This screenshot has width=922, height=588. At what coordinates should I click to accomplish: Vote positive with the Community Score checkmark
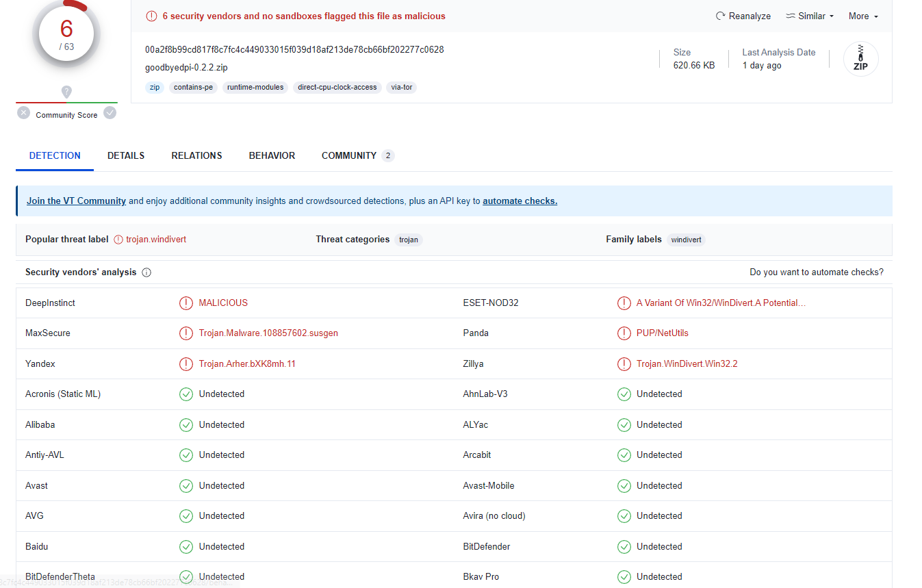pyautogui.click(x=110, y=113)
